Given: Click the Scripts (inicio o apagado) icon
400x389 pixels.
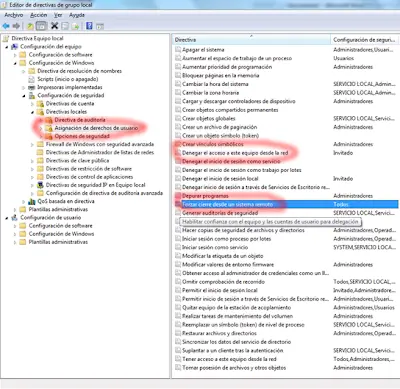Looking at the screenshot, I should (32, 79).
